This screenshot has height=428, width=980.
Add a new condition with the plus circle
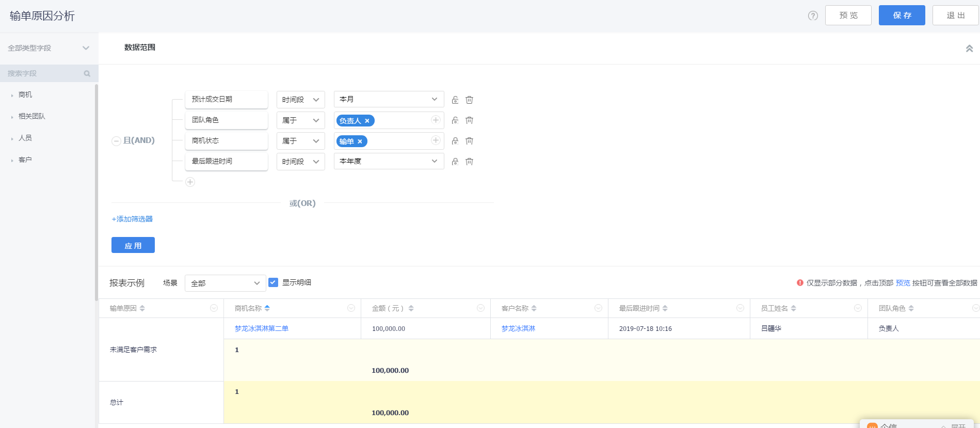click(190, 182)
